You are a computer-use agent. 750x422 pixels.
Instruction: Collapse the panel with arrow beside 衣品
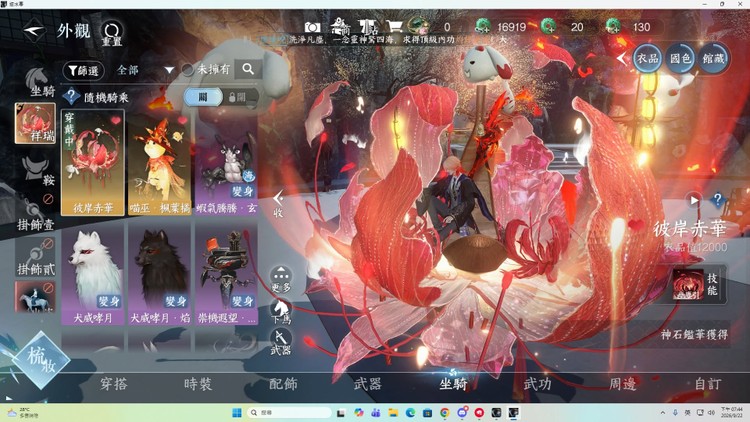click(x=621, y=58)
